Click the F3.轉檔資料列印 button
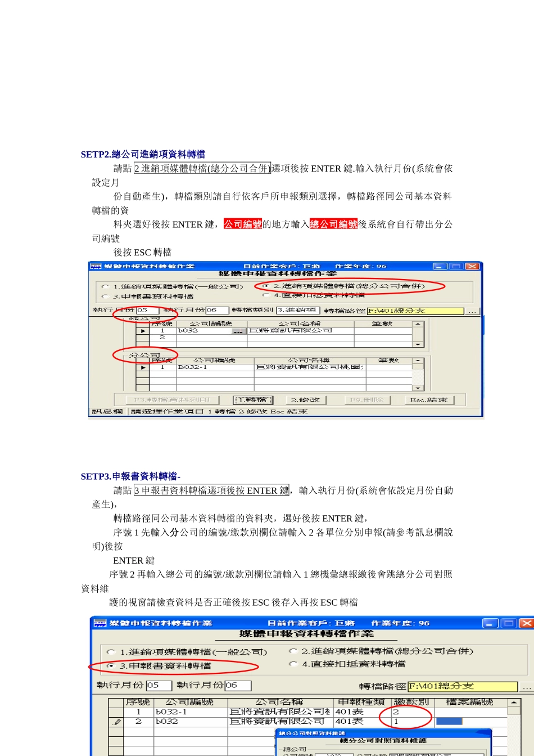 171,400
